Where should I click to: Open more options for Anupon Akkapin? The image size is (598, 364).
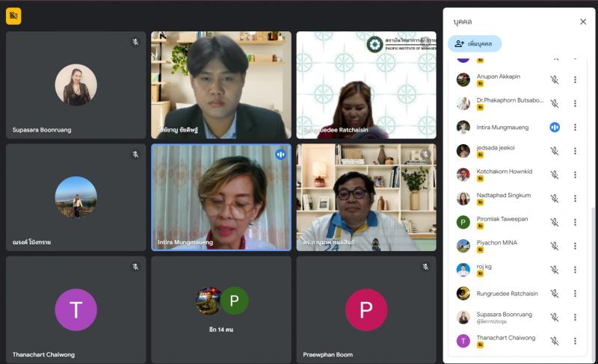(575, 80)
